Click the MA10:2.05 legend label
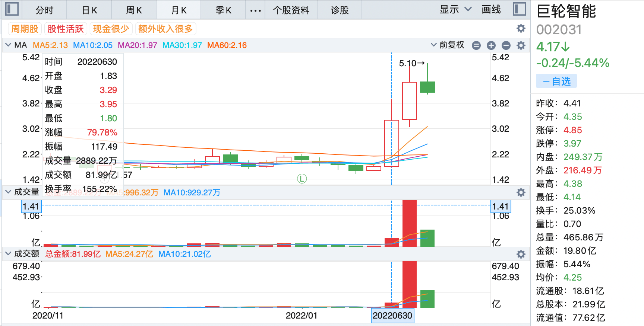This screenshot has height=326, width=644. [x=93, y=45]
